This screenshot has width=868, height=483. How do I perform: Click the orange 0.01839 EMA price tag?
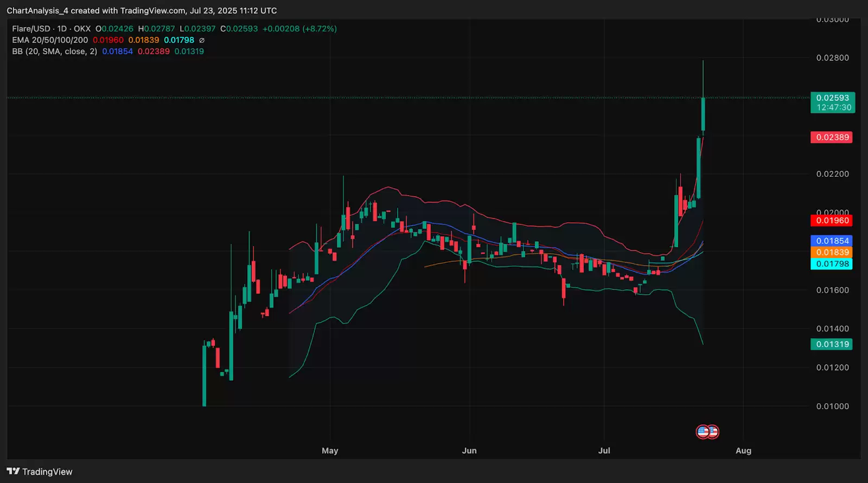pyautogui.click(x=832, y=252)
